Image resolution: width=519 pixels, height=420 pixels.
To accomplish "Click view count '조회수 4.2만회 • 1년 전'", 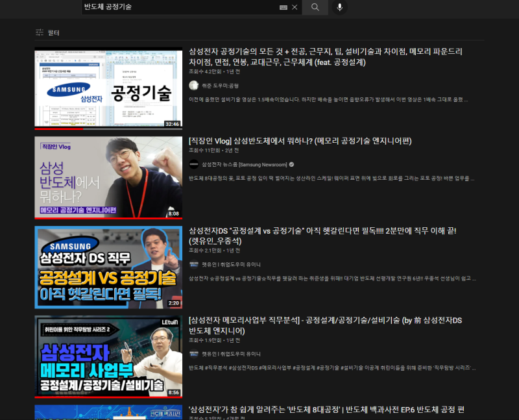I will (215, 71).
